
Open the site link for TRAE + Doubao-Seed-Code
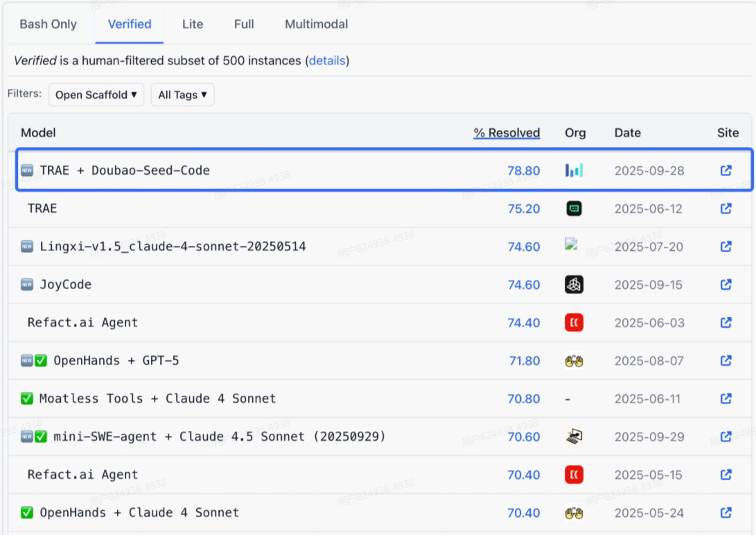coord(726,170)
